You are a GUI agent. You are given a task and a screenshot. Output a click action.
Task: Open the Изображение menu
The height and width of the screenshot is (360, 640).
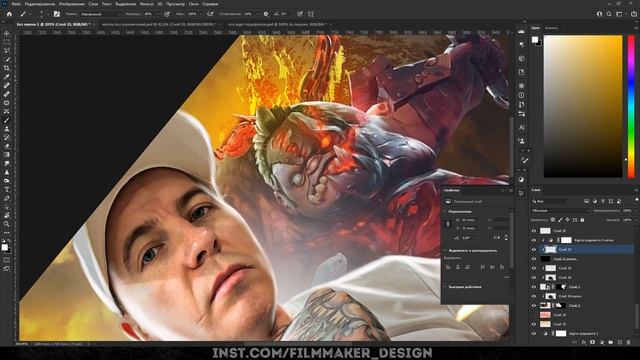click(x=72, y=4)
